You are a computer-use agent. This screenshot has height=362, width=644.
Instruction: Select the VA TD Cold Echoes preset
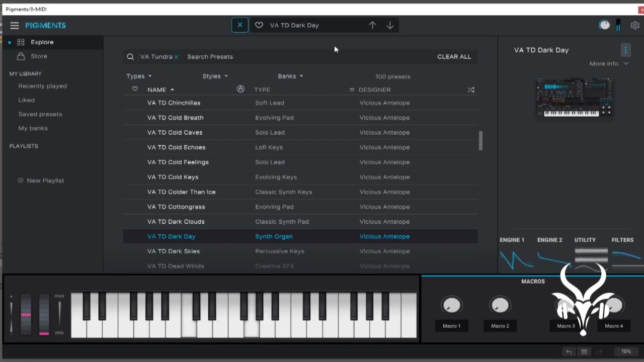(300, 147)
